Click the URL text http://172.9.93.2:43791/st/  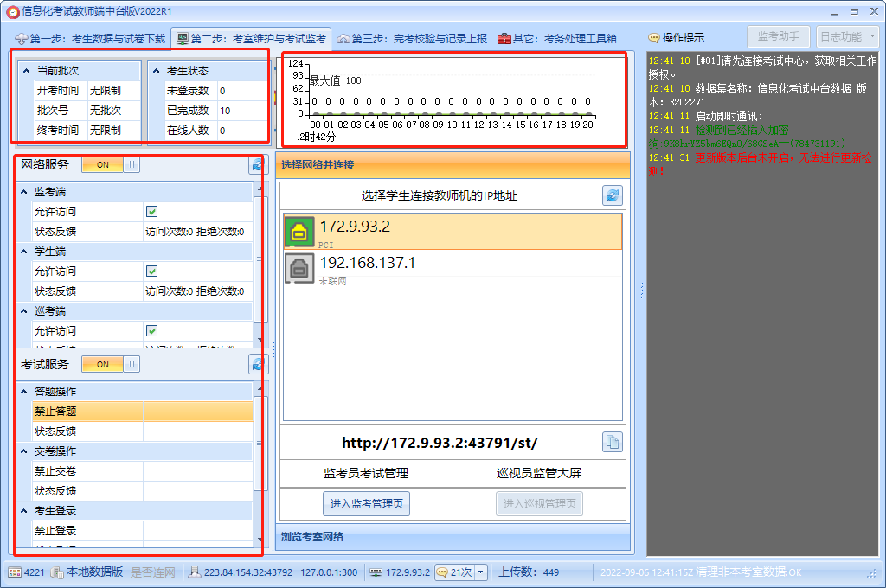click(x=440, y=443)
